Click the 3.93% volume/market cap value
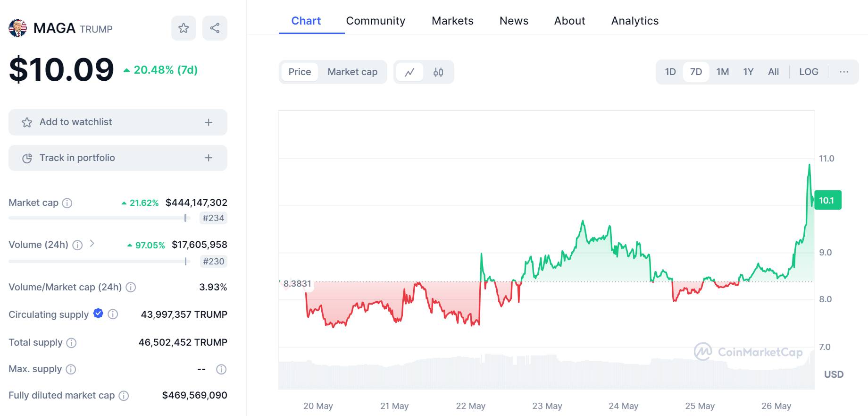 point(213,287)
